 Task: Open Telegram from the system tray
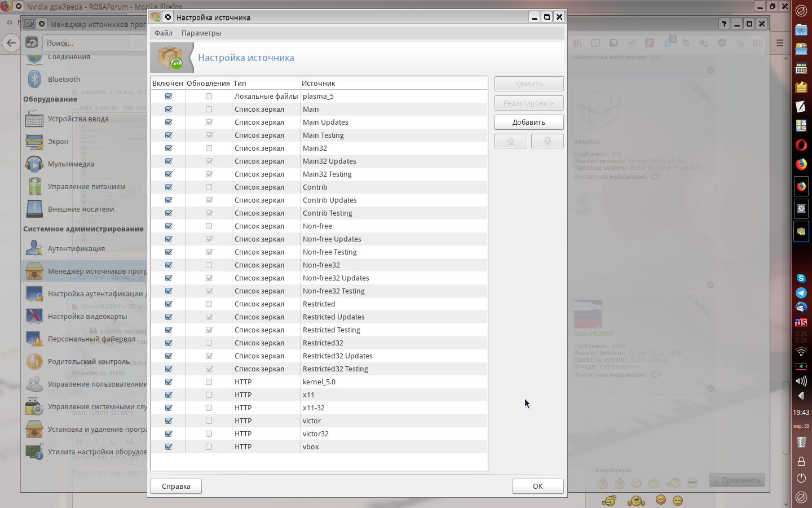tap(801, 293)
